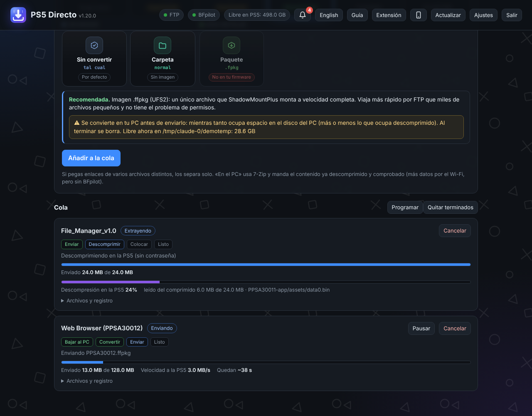This screenshot has height=416, width=532.
Task: Click the Extrayendo status badge
Action: [x=138, y=231]
